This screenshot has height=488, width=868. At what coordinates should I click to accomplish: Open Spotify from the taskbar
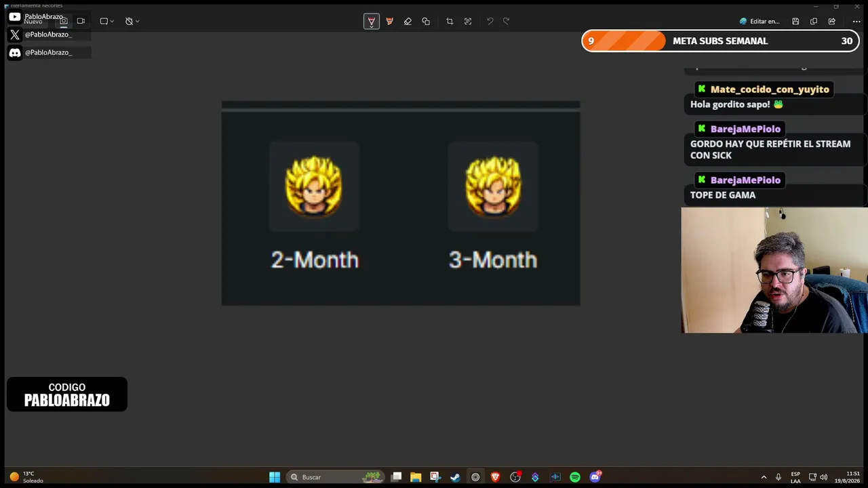[x=575, y=477]
